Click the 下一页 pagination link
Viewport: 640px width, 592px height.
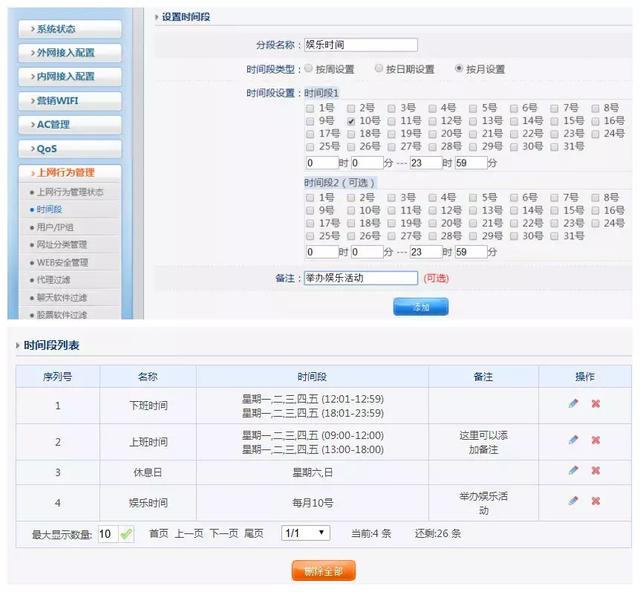point(223,534)
